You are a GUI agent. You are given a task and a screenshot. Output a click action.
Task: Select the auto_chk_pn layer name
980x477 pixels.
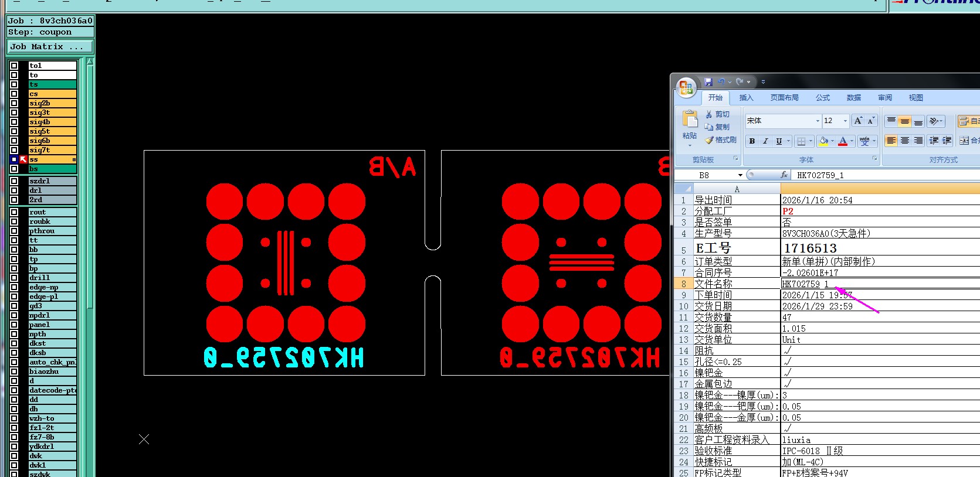pos(52,362)
